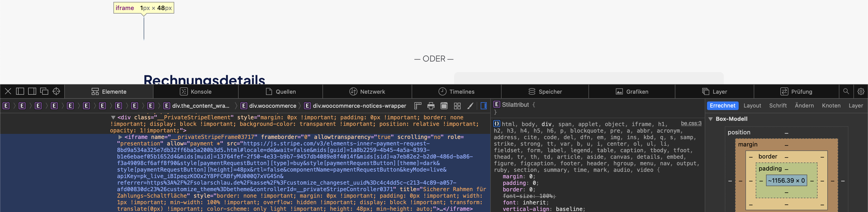Open the Konsole tab
This screenshot has height=212, width=868.
tap(196, 92)
